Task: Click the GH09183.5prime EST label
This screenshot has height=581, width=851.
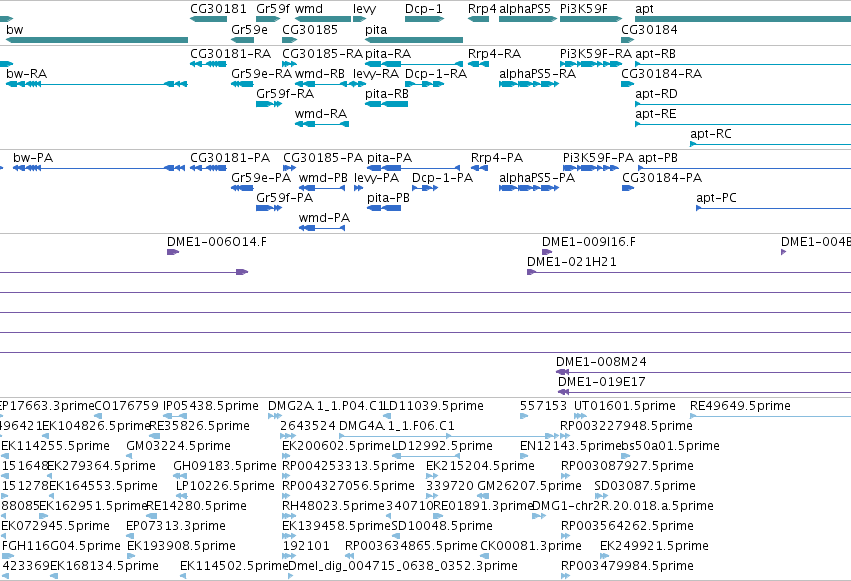Action: point(225,465)
